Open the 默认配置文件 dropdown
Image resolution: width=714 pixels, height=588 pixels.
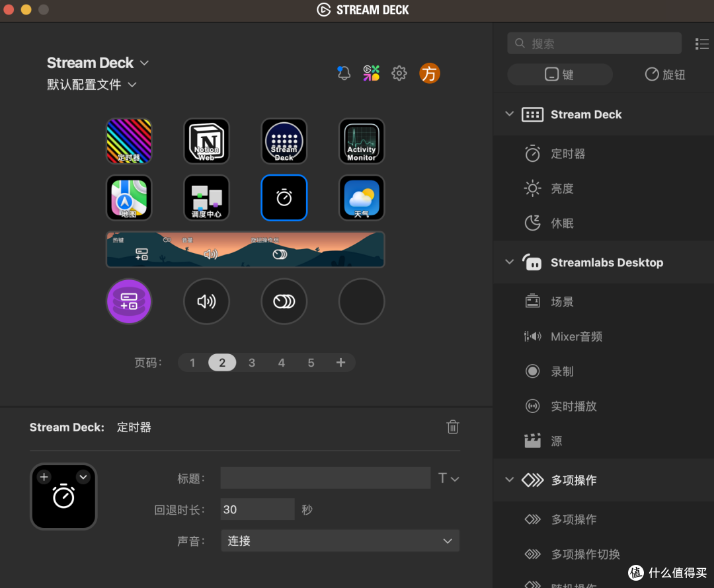(93, 85)
